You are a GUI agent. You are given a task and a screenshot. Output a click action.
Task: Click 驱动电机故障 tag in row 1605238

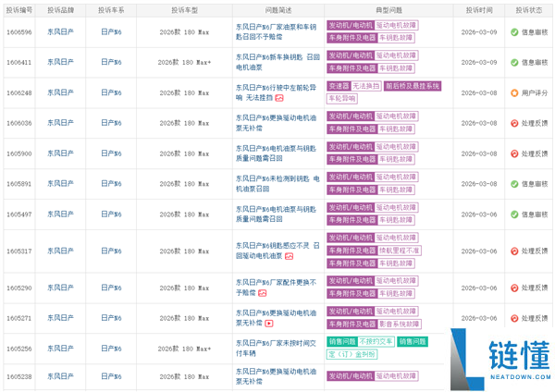(396, 376)
